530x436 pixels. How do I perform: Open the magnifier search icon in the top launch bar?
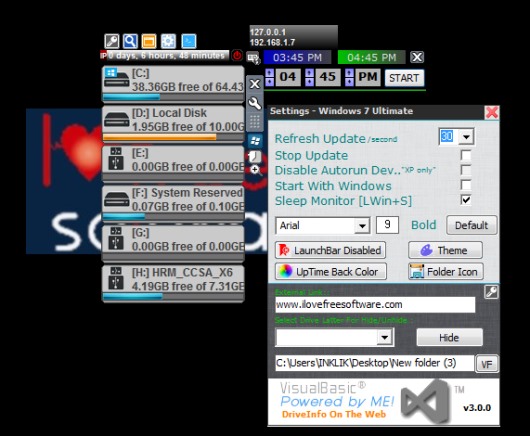pos(130,41)
